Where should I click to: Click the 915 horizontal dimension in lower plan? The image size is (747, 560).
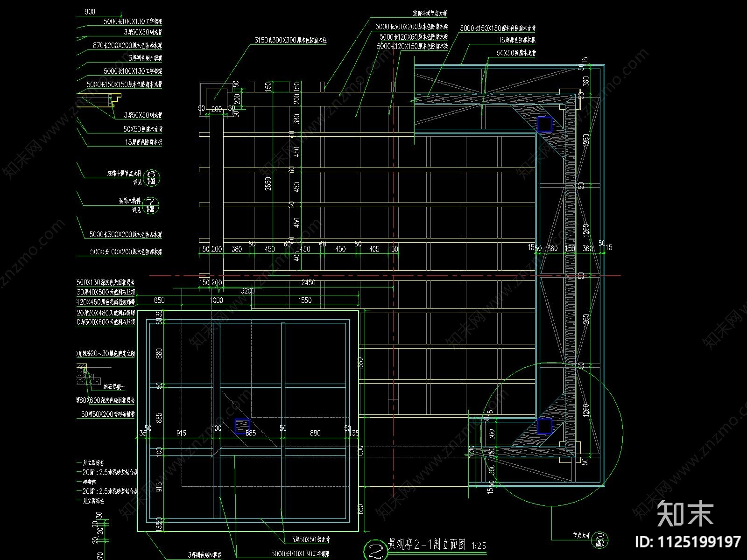[x=181, y=433]
